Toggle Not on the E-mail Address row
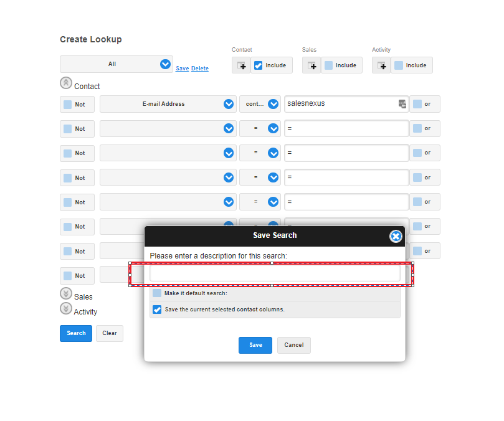Screen dimensions: 504x421 tap(67, 105)
